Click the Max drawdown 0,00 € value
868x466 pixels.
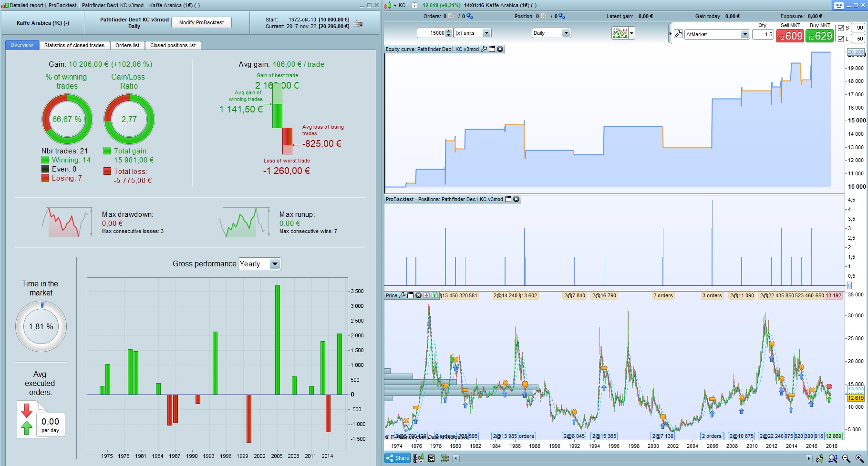(x=112, y=223)
